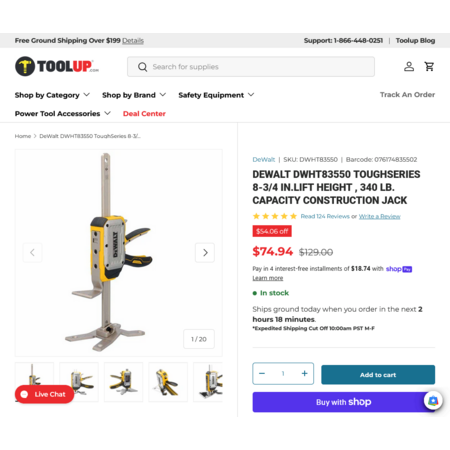Select the third product thumbnail

(x=123, y=382)
